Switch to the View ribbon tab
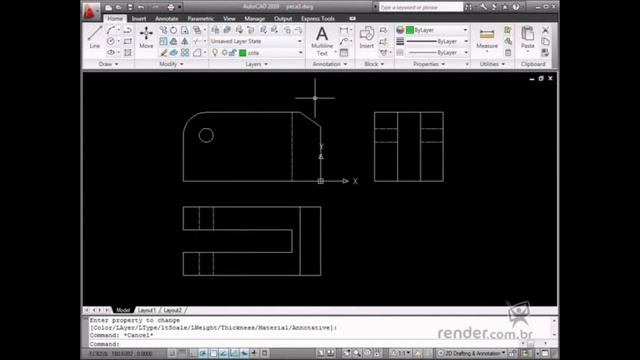 (229, 19)
